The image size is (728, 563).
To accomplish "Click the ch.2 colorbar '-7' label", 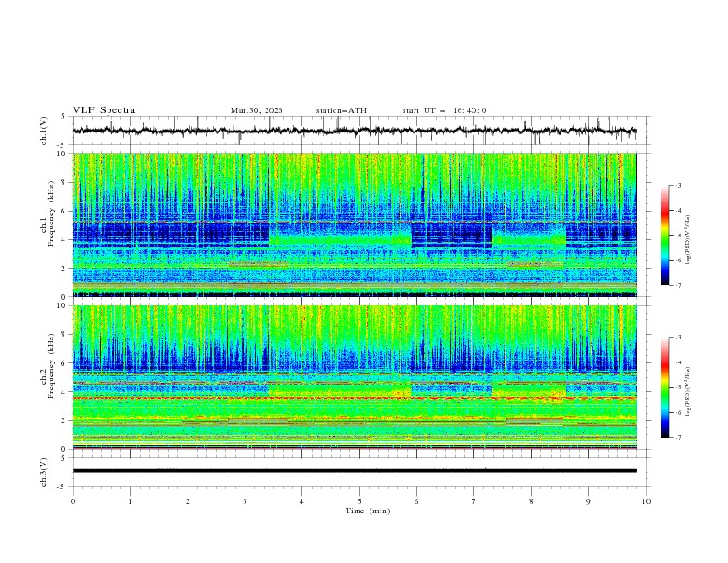I will [x=677, y=438].
